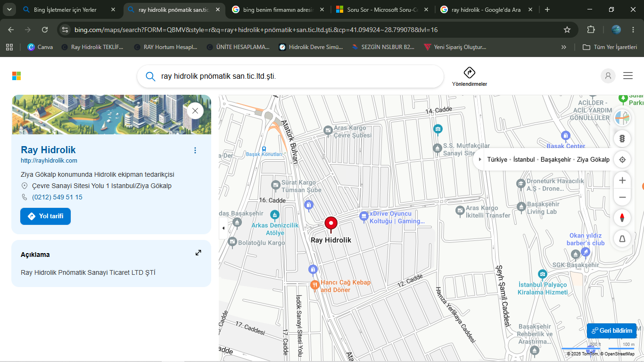This screenshot has width=644, height=362.
Task: Click the Ray Hidrolik red map pin
Action: click(331, 224)
